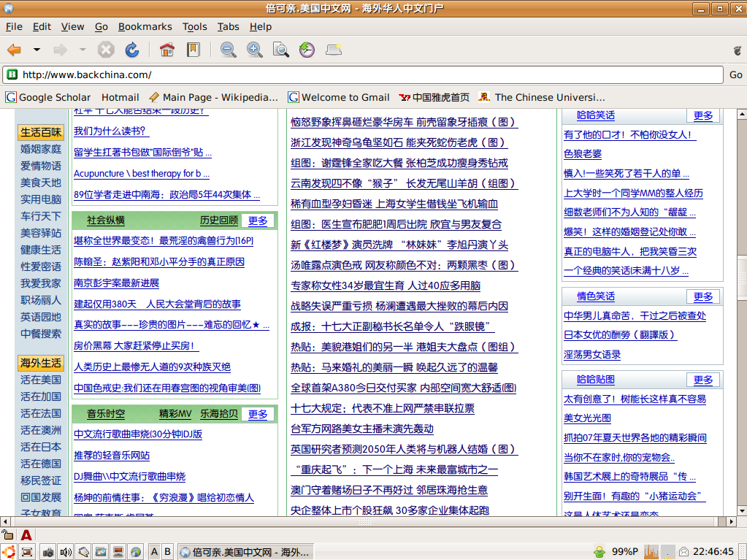The height and width of the screenshot is (560, 747).
Task: Zoom out with the minus magnifier
Action: (x=229, y=50)
